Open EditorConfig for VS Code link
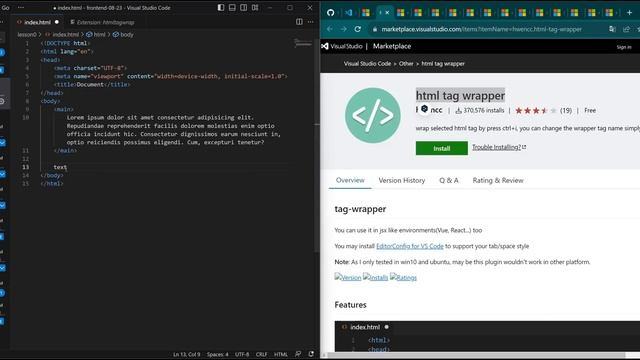The width and height of the screenshot is (640, 360). coord(409,246)
